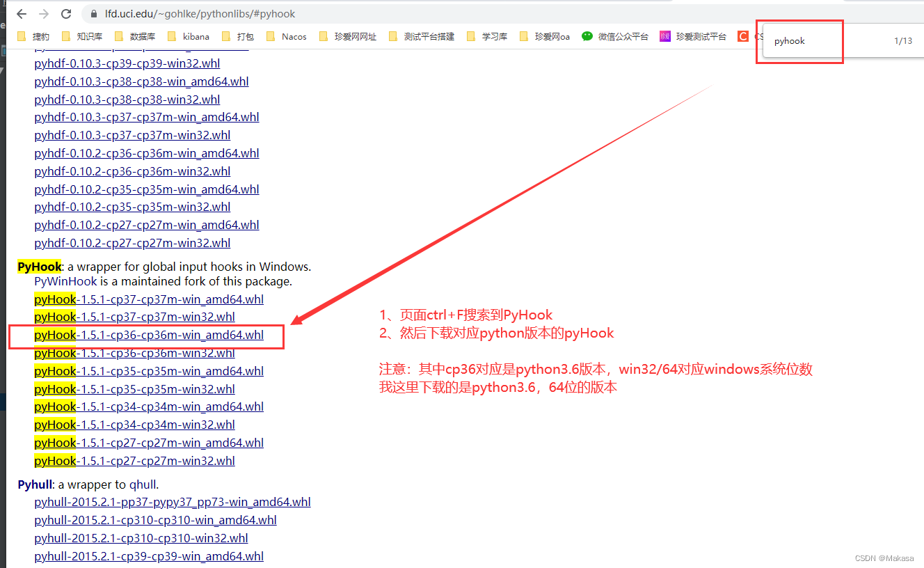Image resolution: width=924 pixels, height=568 pixels.
Task: Download pyhdf-0.10.2-cp35-cp35m-win_amd64.whl
Action: coord(147,189)
